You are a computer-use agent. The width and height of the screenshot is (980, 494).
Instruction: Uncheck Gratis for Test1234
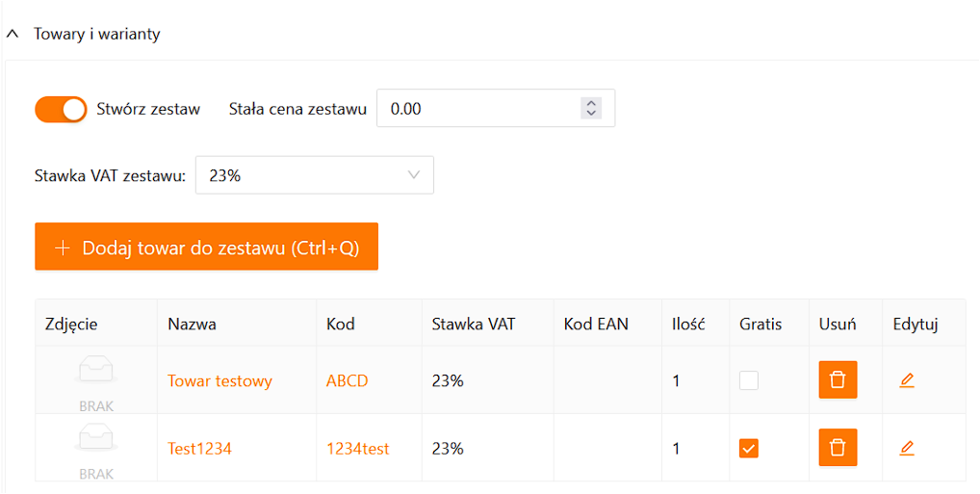click(749, 448)
